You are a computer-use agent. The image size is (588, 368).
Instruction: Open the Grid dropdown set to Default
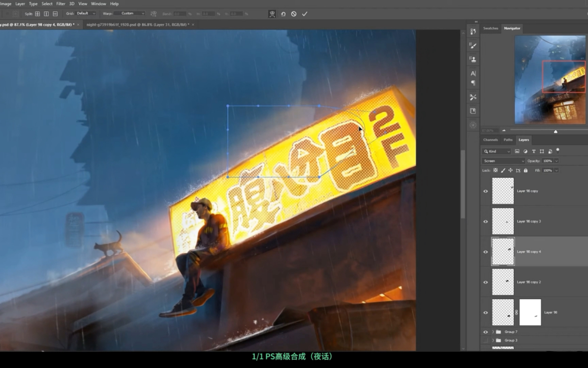[86, 13]
